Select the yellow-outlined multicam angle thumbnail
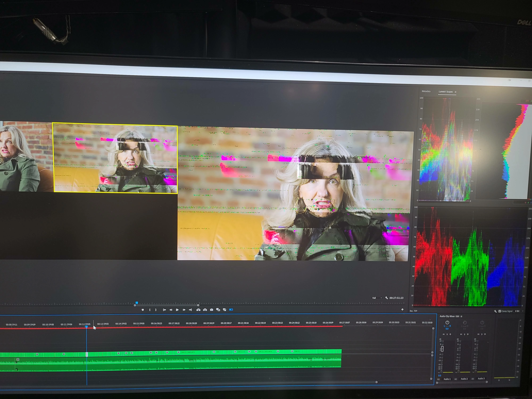This screenshot has height=399, width=532. [x=115, y=158]
